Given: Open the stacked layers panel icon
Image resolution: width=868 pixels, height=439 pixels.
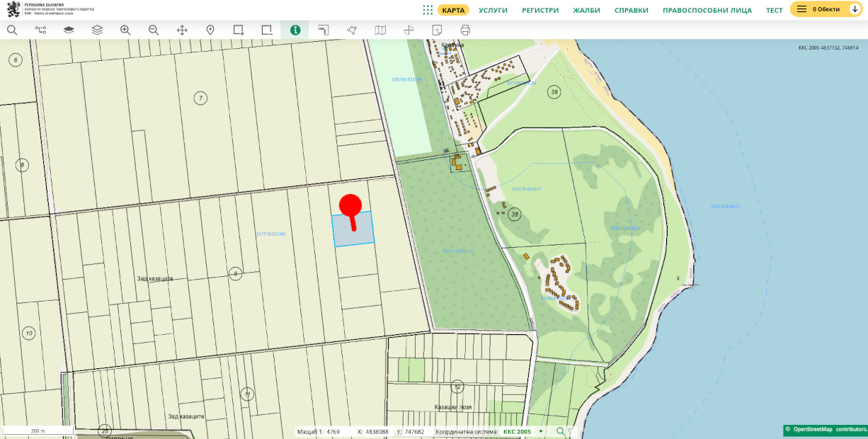Looking at the screenshot, I should coord(97,30).
